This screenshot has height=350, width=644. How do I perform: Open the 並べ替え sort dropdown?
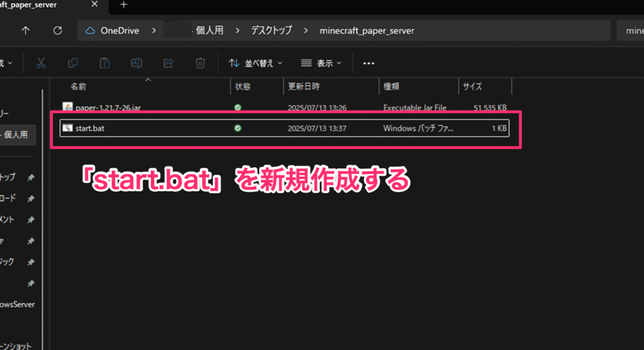[x=255, y=63]
